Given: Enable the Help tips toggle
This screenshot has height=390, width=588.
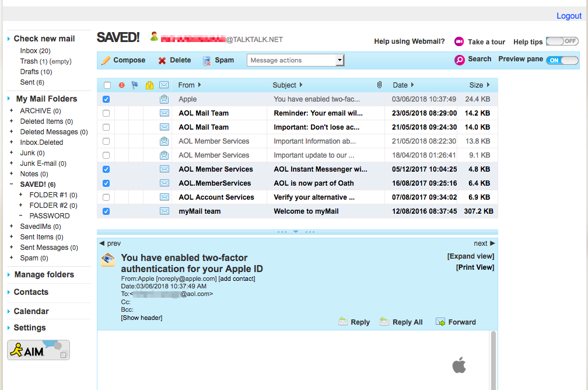Looking at the screenshot, I should pyautogui.click(x=562, y=41).
